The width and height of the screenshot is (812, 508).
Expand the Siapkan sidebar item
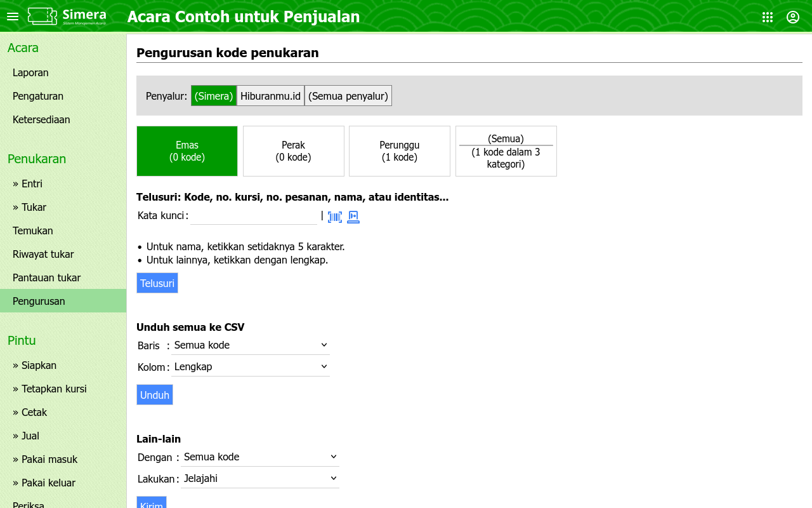63,366
